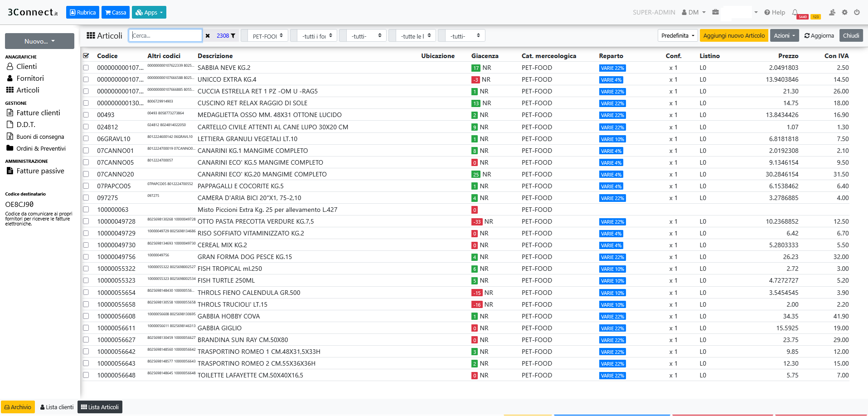
Task: Expand the Predefinita view dropdown
Action: 678,36
